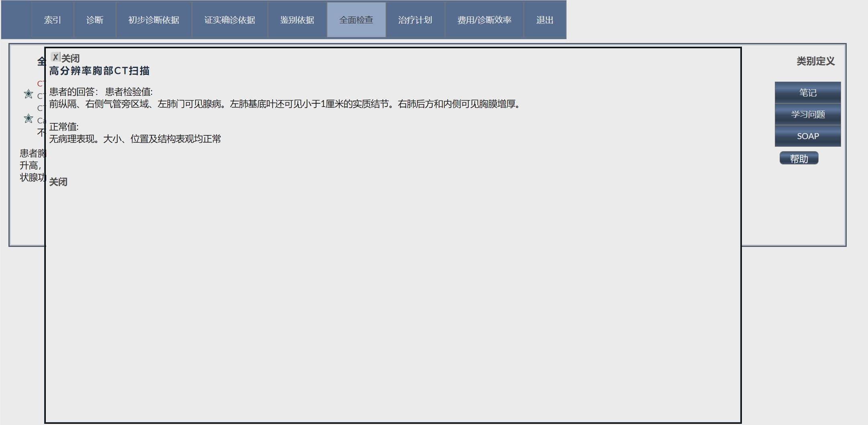View the 费用/诊断效率 tab
Screen dimensions: 868x425
tap(484, 20)
